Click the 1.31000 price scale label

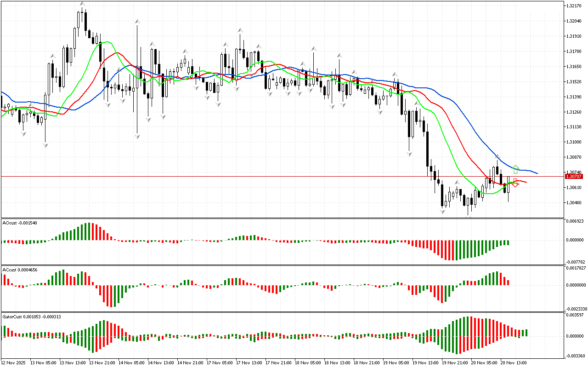[574, 142]
